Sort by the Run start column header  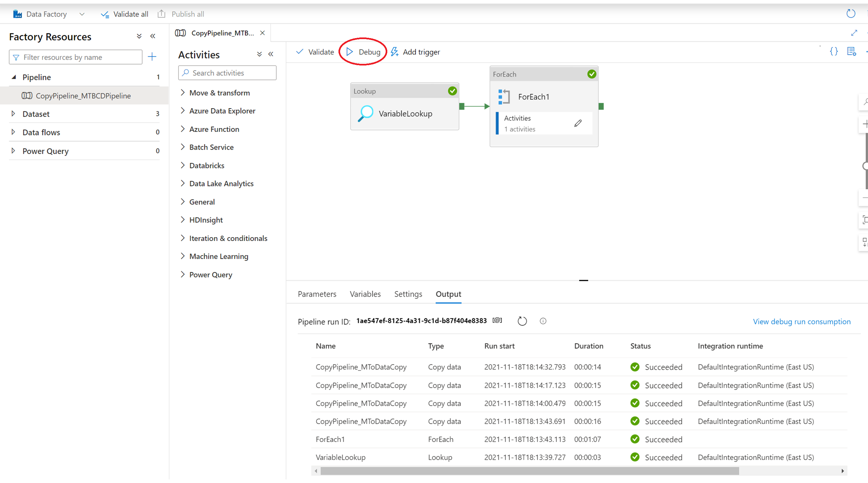coord(499,346)
